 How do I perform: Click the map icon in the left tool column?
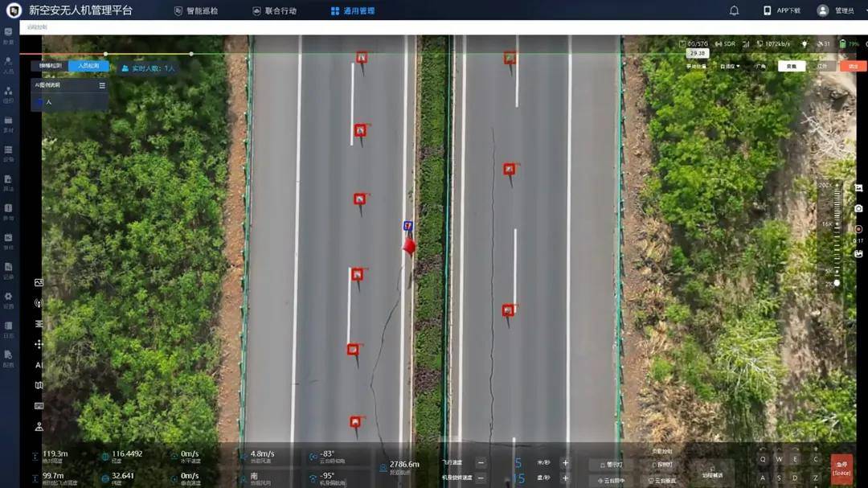tap(39, 386)
